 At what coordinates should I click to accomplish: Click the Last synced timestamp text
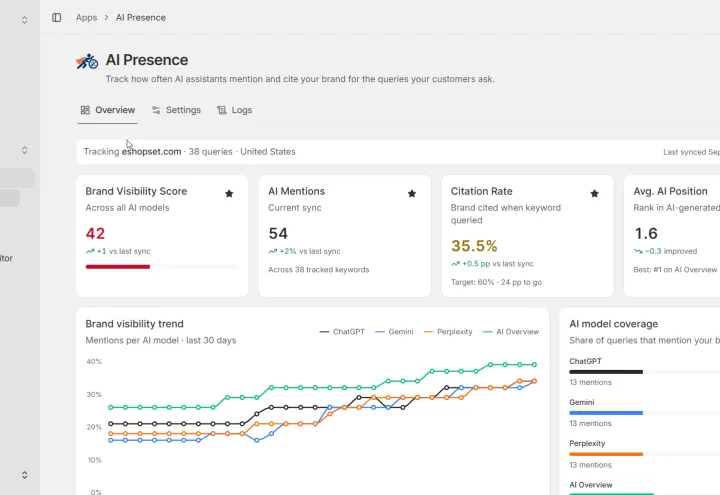pos(691,152)
